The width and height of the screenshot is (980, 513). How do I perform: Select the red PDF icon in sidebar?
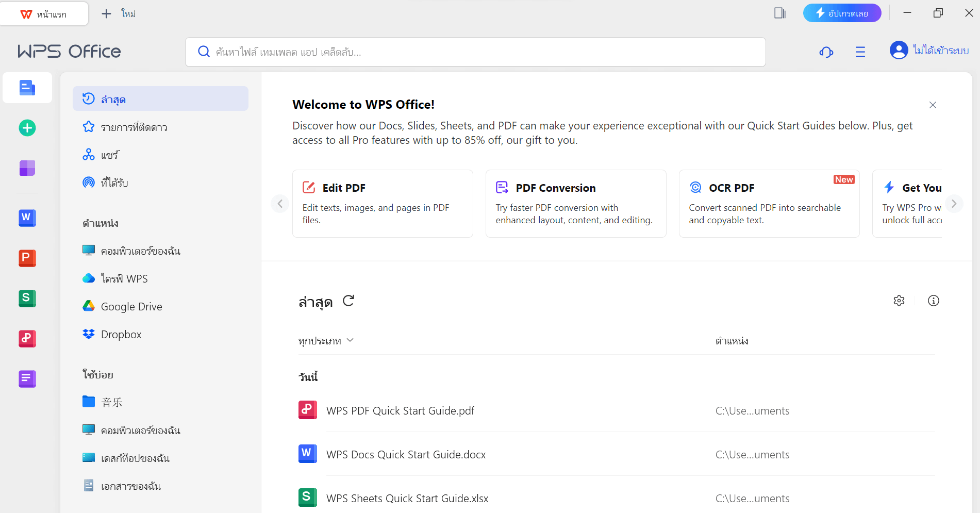tap(27, 339)
